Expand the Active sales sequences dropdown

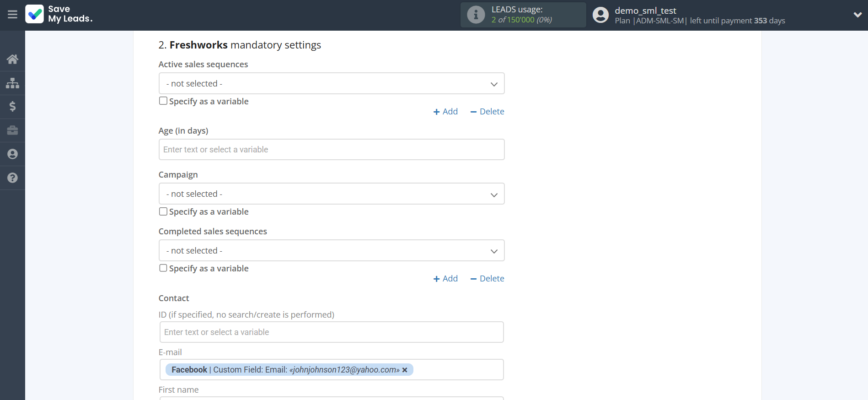[x=332, y=84]
